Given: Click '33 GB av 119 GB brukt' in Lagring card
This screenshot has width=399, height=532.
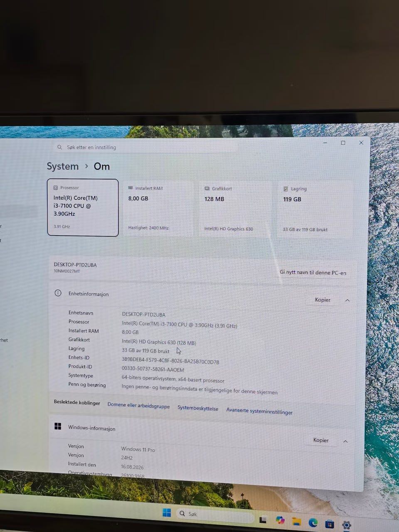Looking at the screenshot, I should pos(305,229).
